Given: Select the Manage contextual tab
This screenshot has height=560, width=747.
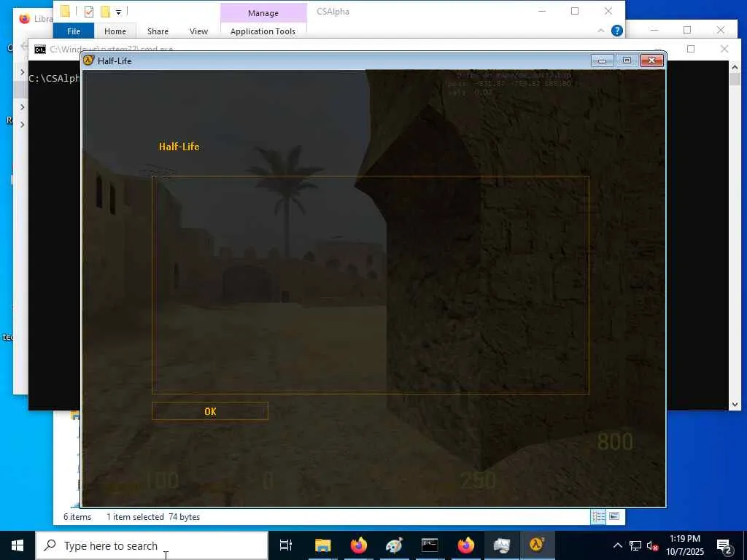Looking at the screenshot, I should click(x=263, y=13).
